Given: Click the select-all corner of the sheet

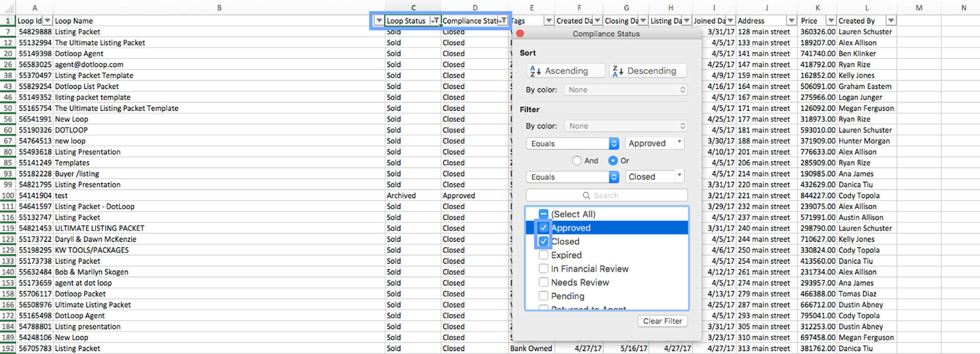Looking at the screenshot, I should click(x=8, y=8).
